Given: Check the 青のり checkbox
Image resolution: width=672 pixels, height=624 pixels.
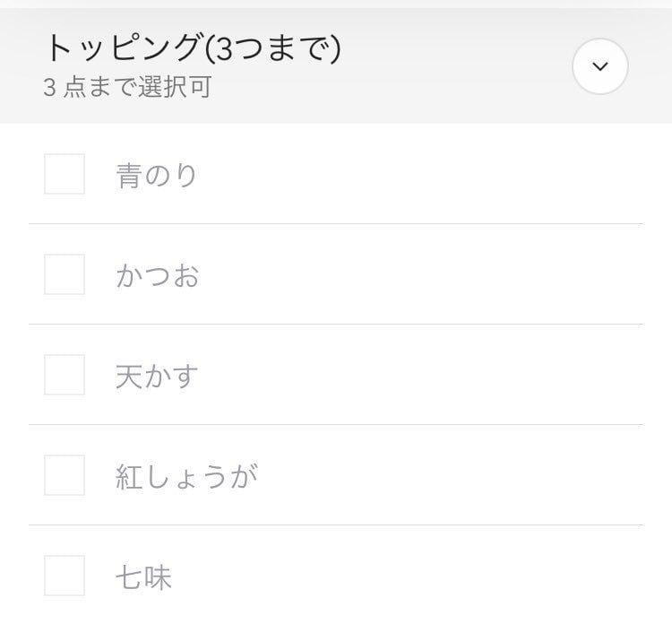Looking at the screenshot, I should click(65, 174).
